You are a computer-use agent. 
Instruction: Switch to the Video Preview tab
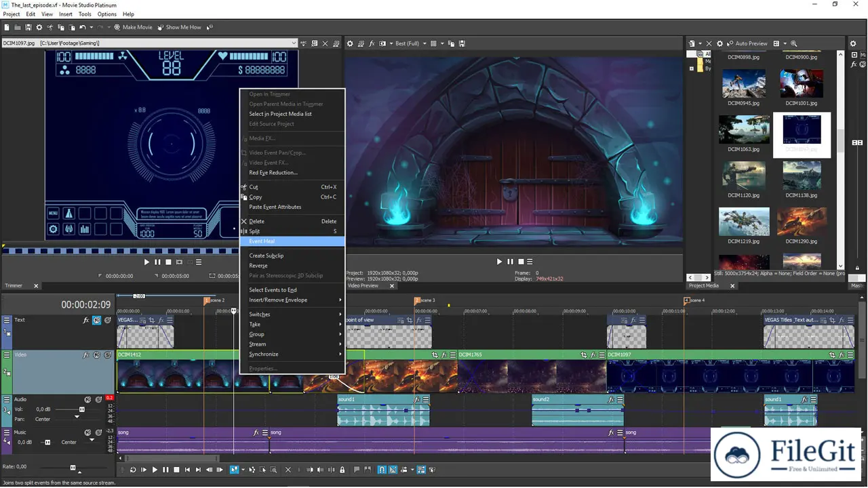click(x=363, y=286)
